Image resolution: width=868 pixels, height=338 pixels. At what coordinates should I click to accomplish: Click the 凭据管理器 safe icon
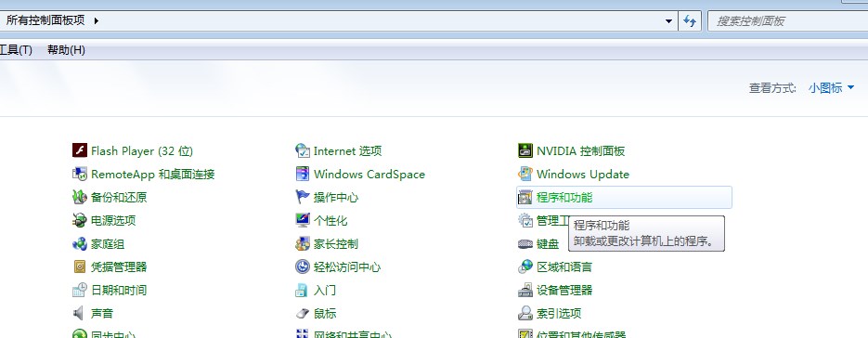[80, 266]
